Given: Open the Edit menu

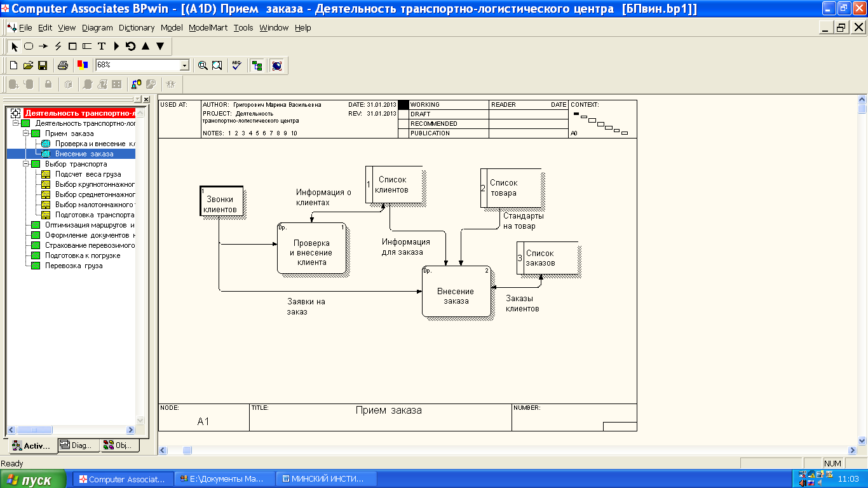Looking at the screenshot, I should [x=45, y=28].
